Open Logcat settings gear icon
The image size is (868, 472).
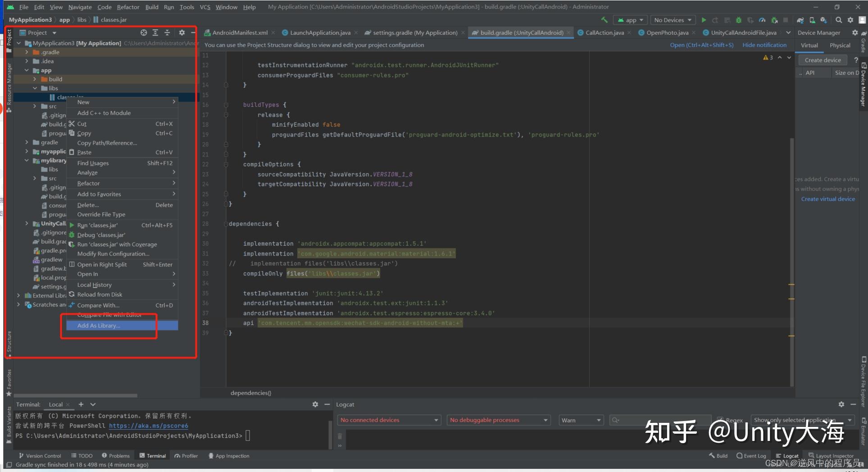(x=842, y=404)
